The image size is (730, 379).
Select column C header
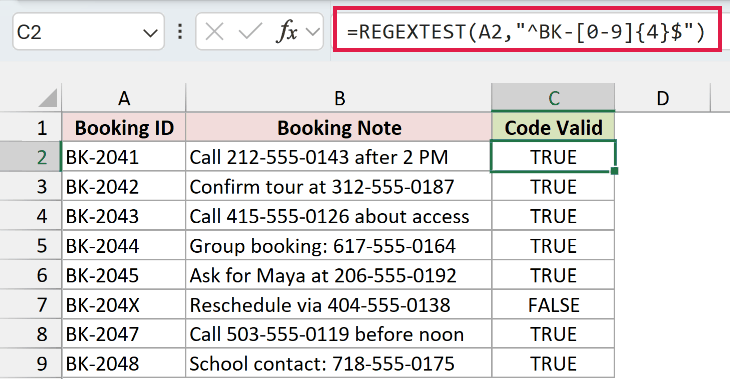(x=553, y=98)
